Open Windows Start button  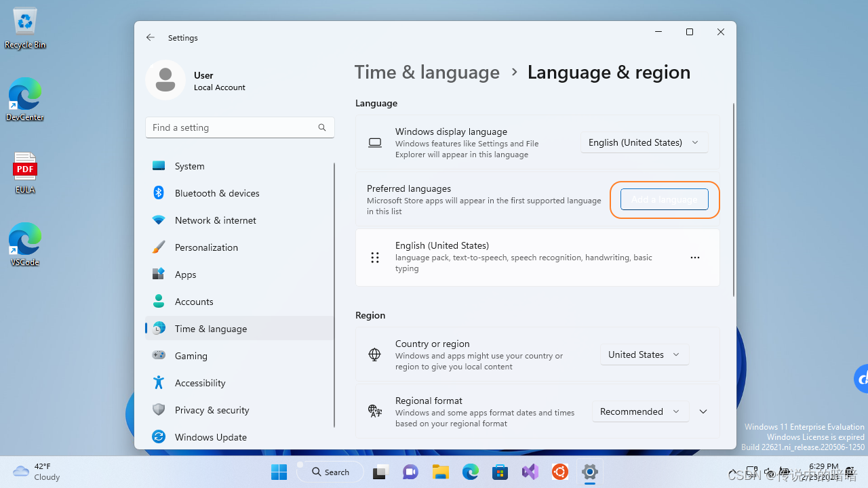tap(279, 472)
